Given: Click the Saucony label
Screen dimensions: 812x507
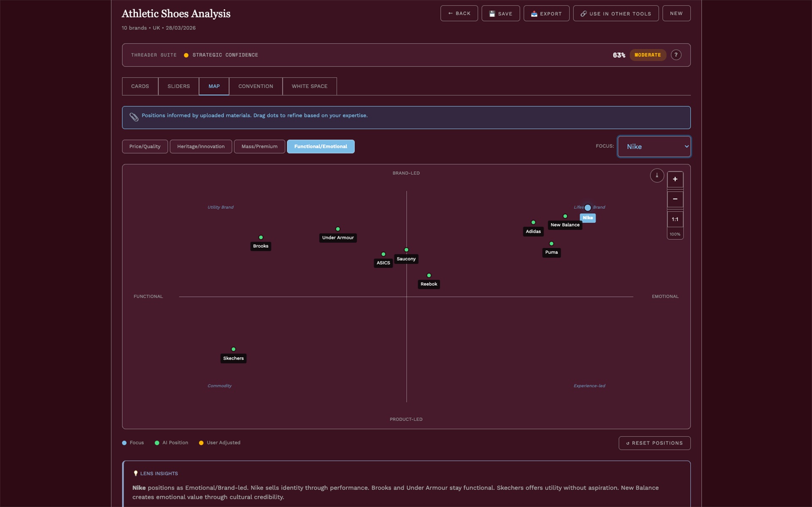Looking at the screenshot, I should 406,259.
